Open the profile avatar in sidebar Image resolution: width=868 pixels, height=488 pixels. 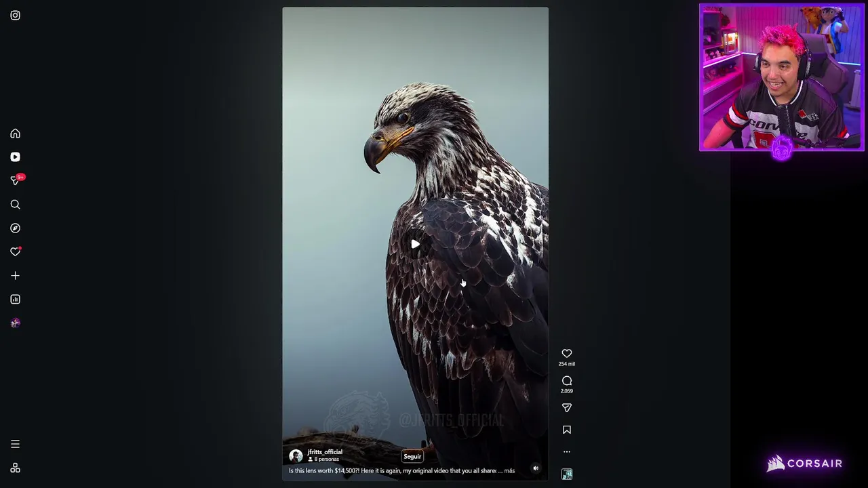pos(15,323)
